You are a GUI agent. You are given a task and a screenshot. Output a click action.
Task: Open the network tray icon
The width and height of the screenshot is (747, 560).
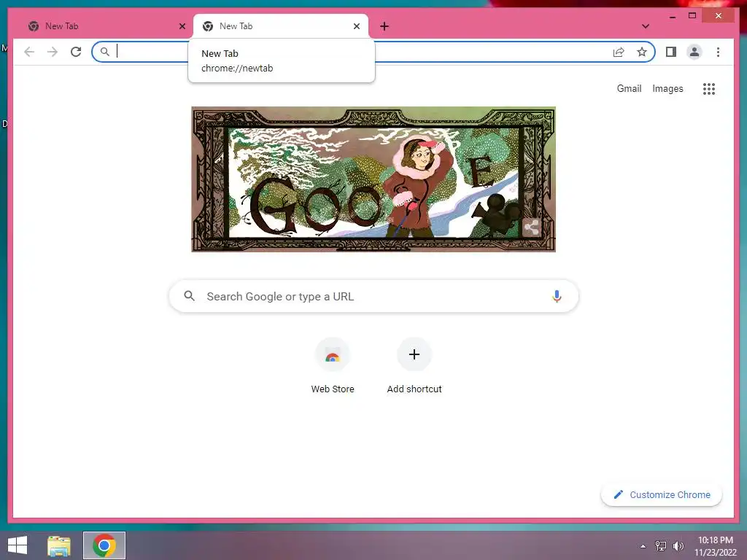coord(661,546)
